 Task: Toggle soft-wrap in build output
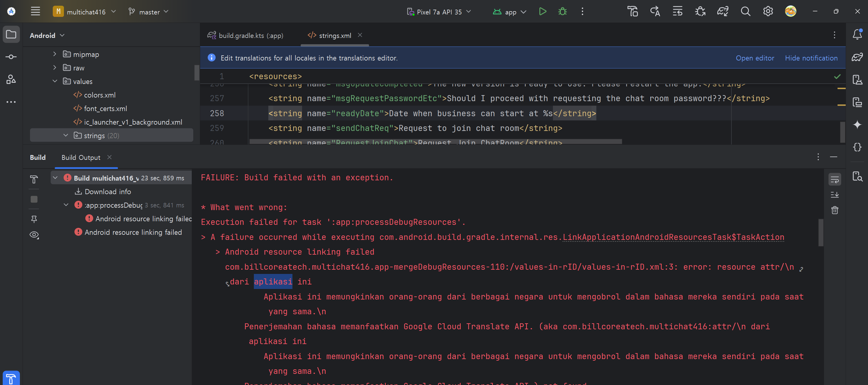click(835, 180)
